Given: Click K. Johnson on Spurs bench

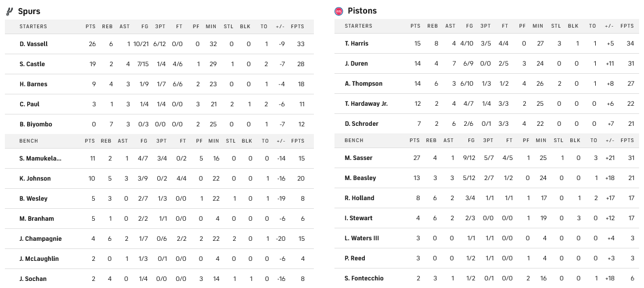Looking at the screenshot, I should (35, 178).
